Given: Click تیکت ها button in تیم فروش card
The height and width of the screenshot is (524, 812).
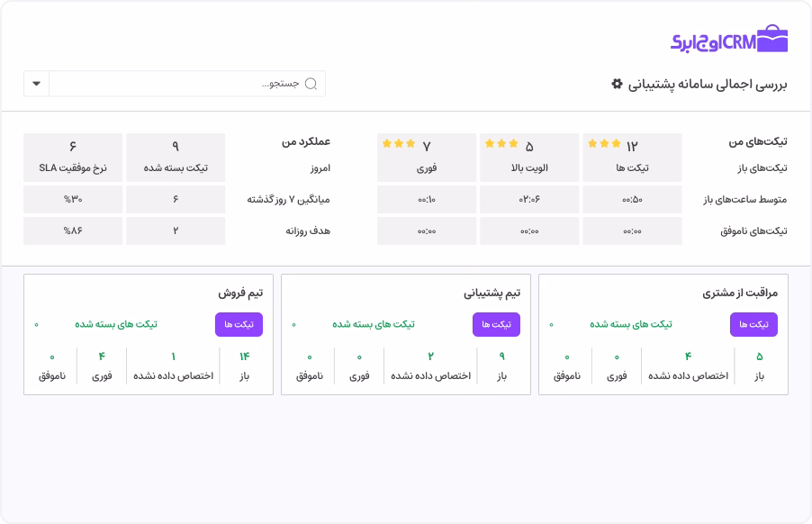Looking at the screenshot, I should coord(239,324).
